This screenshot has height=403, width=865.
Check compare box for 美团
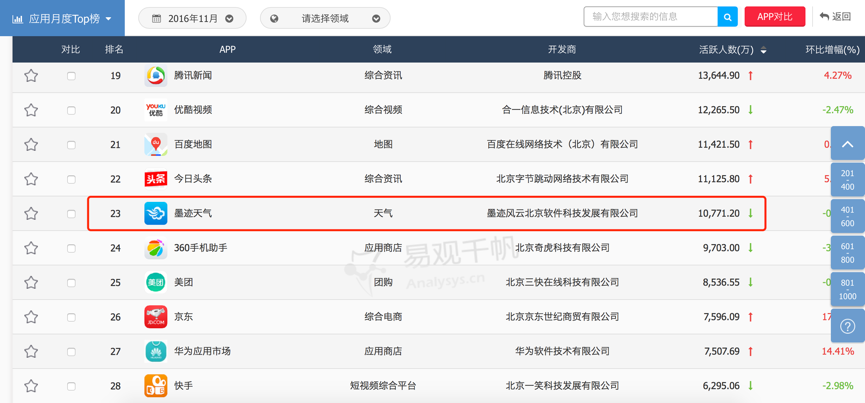pyautogui.click(x=71, y=283)
